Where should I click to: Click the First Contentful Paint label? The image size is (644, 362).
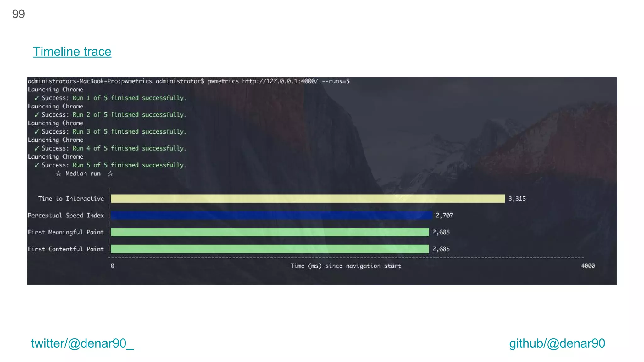[66, 249]
